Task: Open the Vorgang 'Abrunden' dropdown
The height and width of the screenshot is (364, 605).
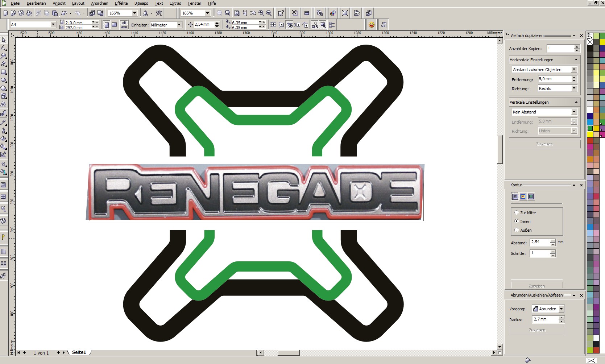Action: point(561,309)
